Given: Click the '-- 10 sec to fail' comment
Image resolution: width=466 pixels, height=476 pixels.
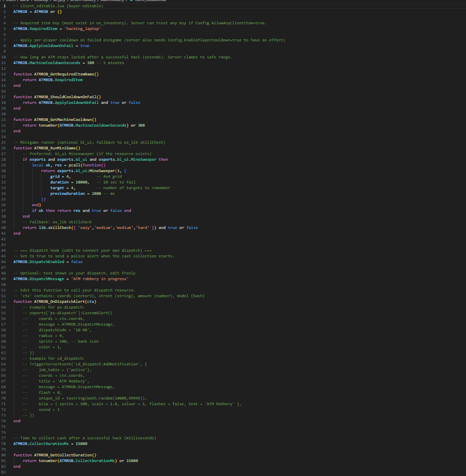Looking at the screenshot, I should (116, 182).
